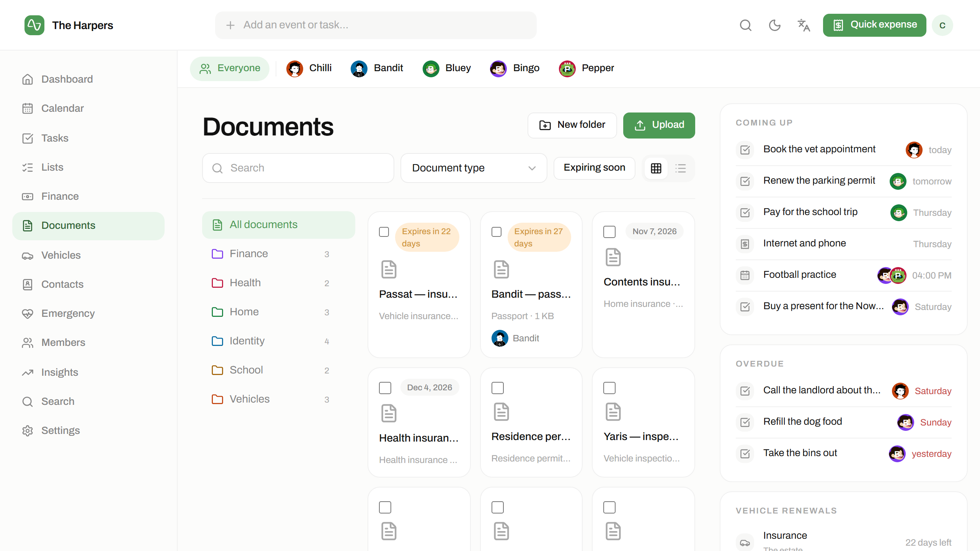980x551 pixels.
Task: Open user avatar C in header
Action: tap(942, 25)
